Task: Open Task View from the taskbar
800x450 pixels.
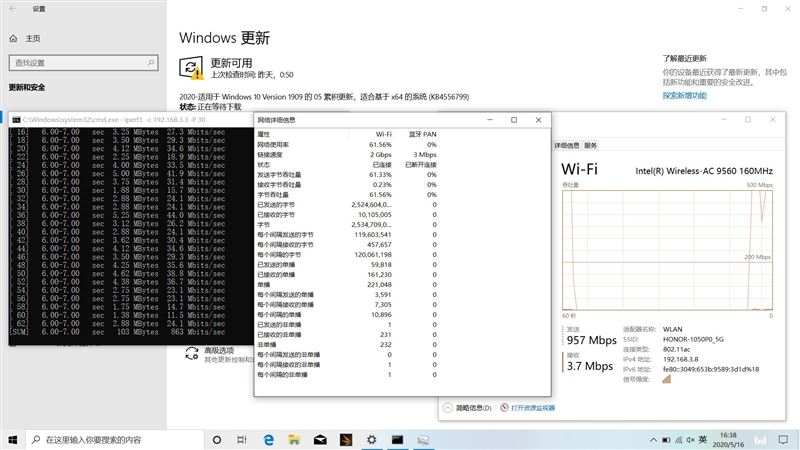Action: point(242,439)
